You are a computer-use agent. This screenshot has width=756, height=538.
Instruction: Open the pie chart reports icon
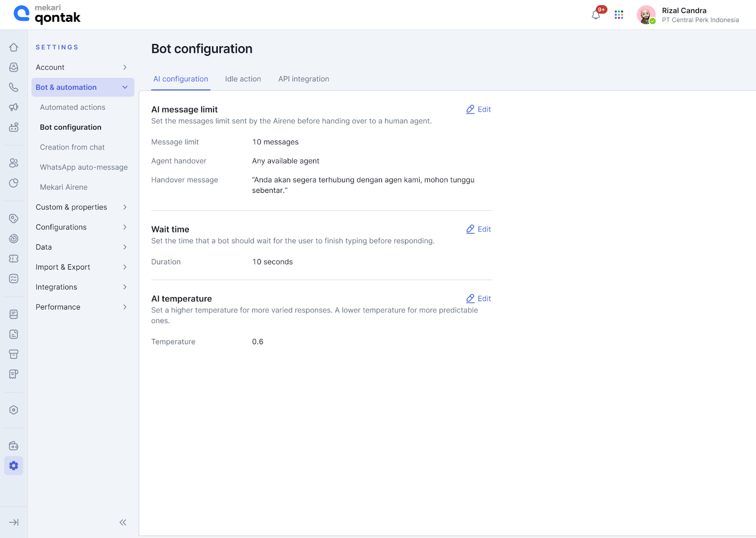14,183
